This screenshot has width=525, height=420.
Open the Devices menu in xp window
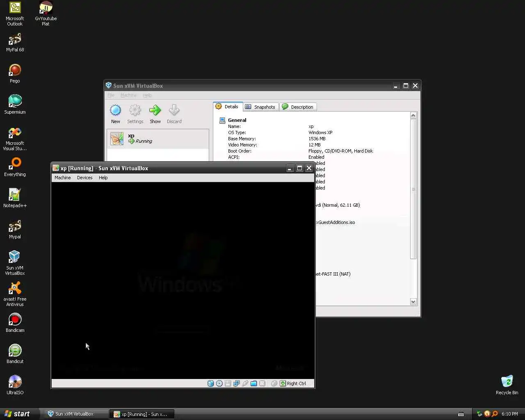click(x=84, y=178)
